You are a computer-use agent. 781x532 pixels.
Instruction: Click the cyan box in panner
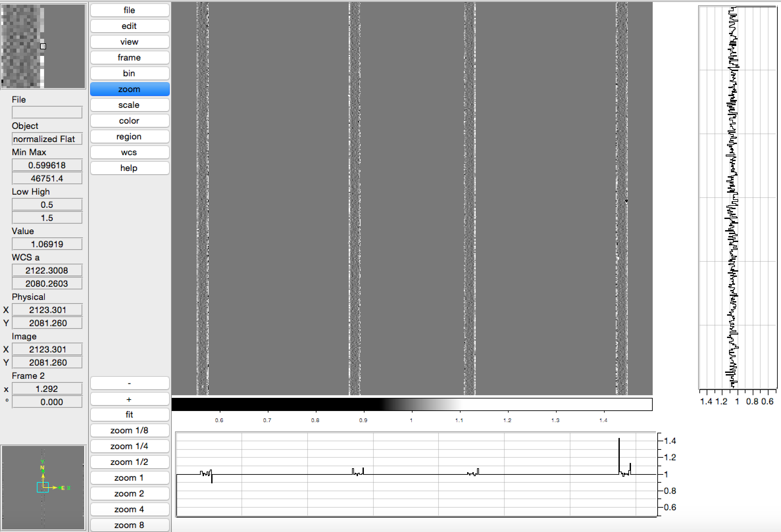click(42, 487)
